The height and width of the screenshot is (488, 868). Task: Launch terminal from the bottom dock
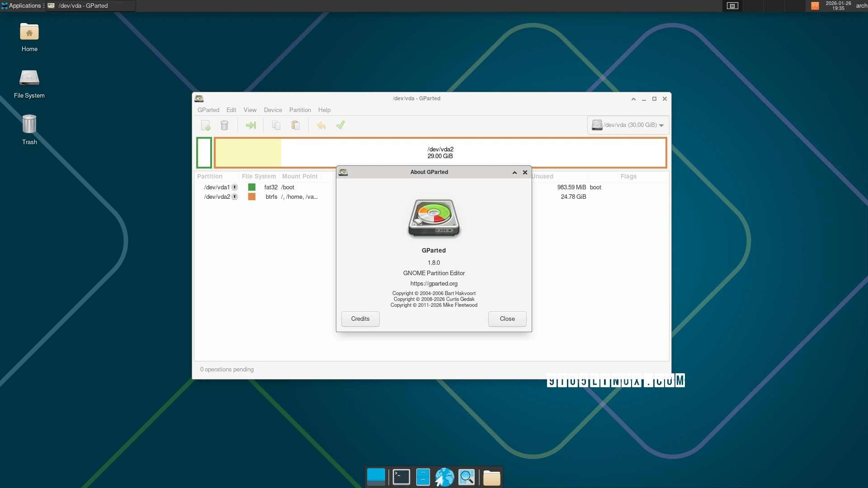401,477
